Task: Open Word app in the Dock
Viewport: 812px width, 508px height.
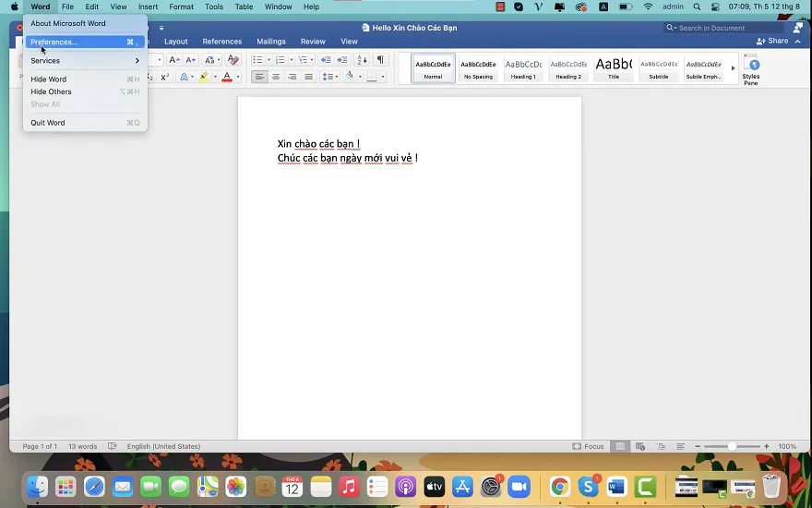Action: tap(616, 486)
